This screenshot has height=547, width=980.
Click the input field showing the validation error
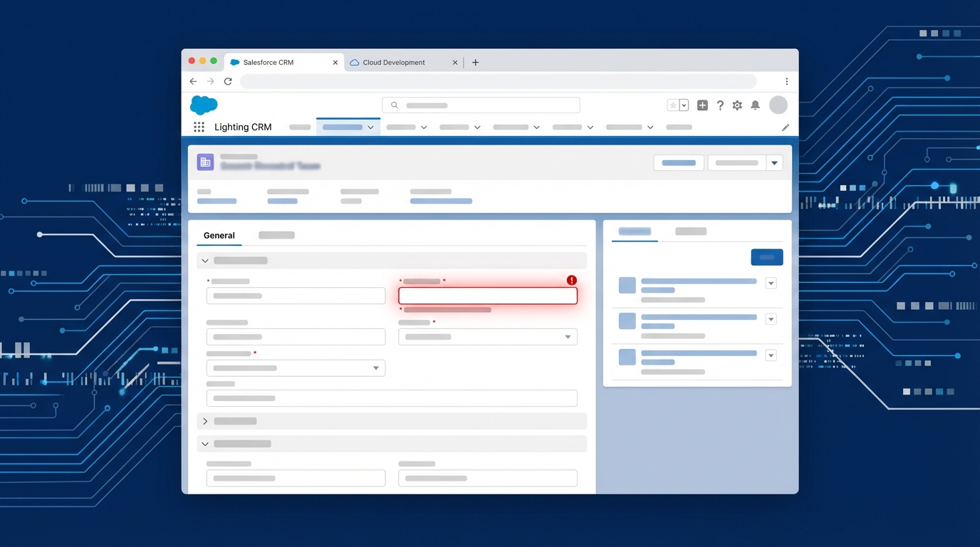(x=487, y=295)
